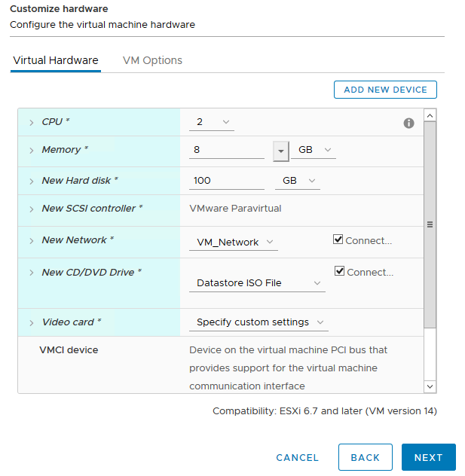Click the CPU info icon
The height and width of the screenshot is (476, 465).
coord(408,123)
